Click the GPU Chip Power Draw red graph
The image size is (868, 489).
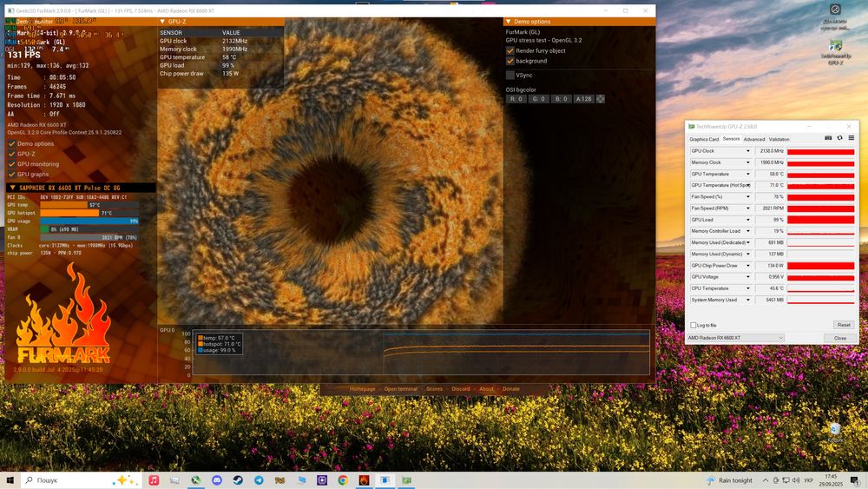[820, 266]
